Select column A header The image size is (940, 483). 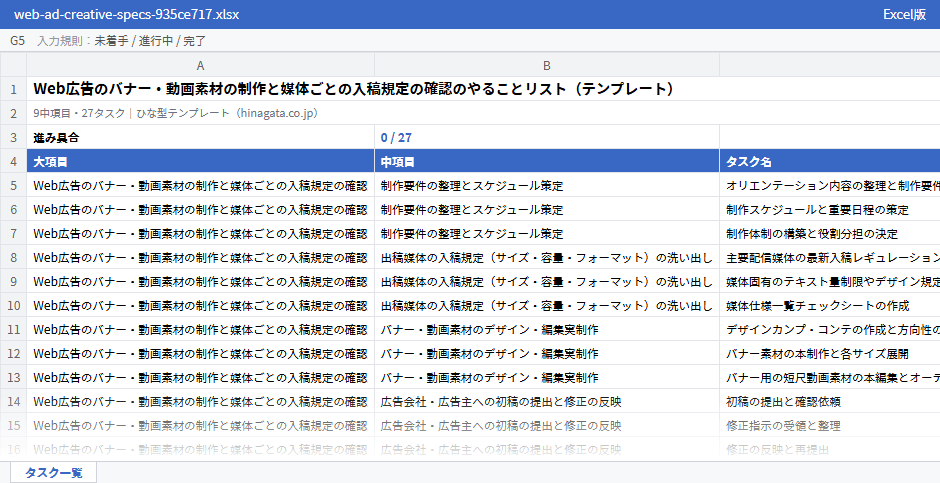click(200, 65)
